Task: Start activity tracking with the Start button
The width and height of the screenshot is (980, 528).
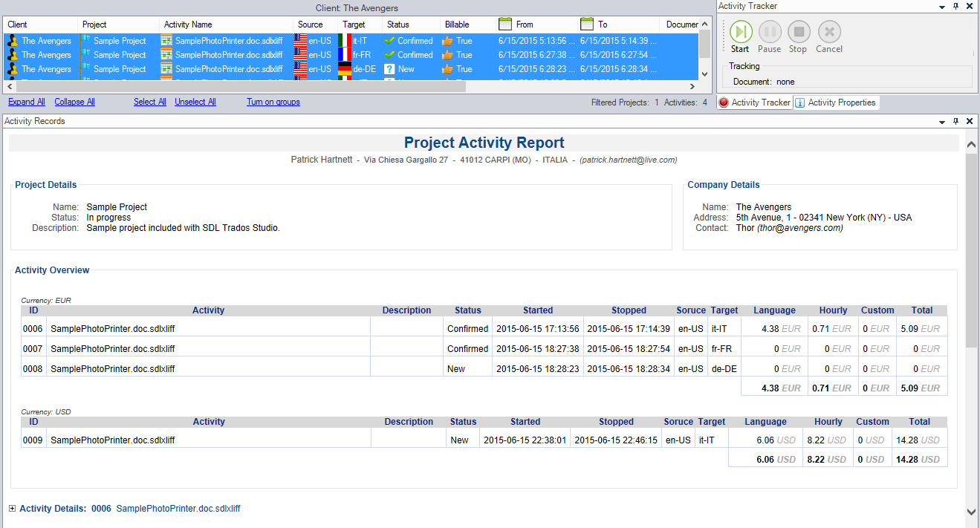Action: (740, 32)
